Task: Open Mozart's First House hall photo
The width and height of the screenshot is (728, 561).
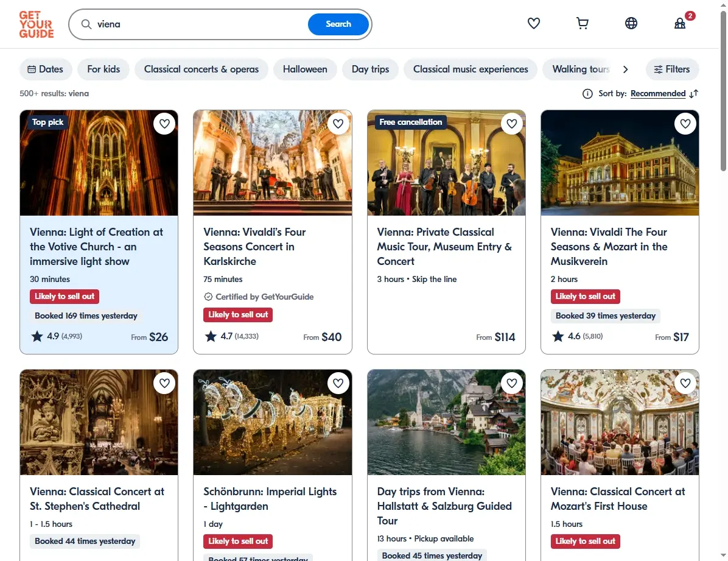Action: click(x=620, y=422)
